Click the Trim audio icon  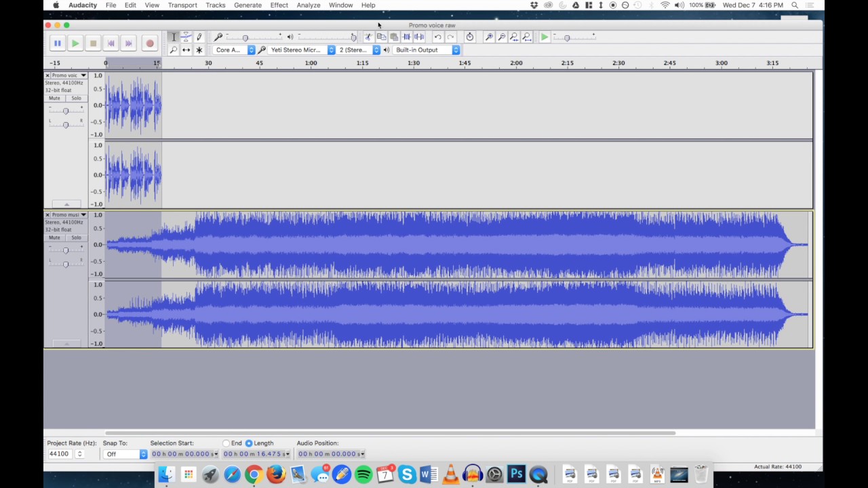point(407,37)
